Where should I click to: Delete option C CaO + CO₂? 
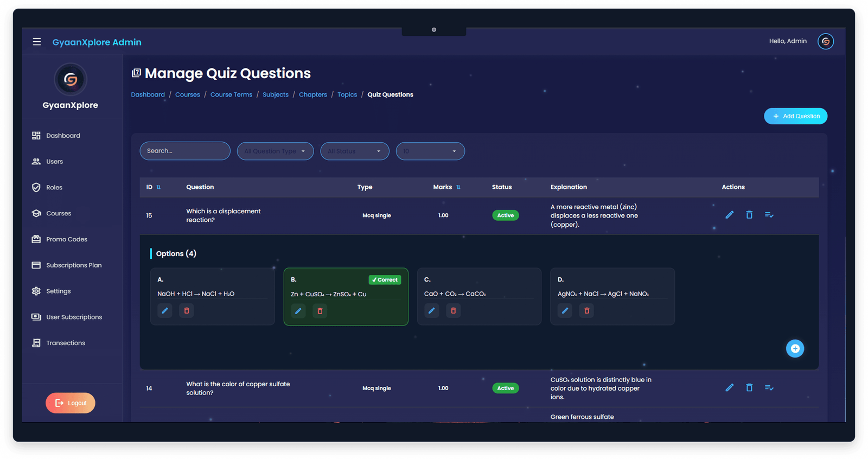[454, 311]
